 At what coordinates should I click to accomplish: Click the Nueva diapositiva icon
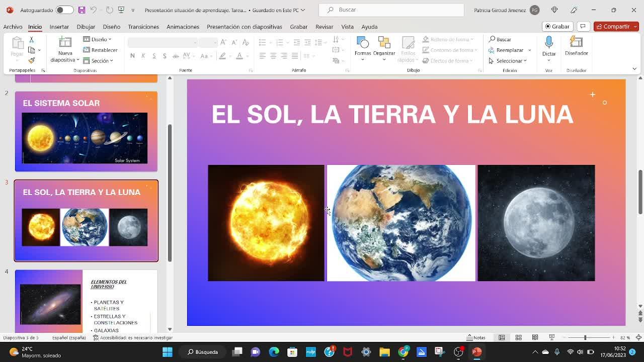pyautogui.click(x=65, y=43)
